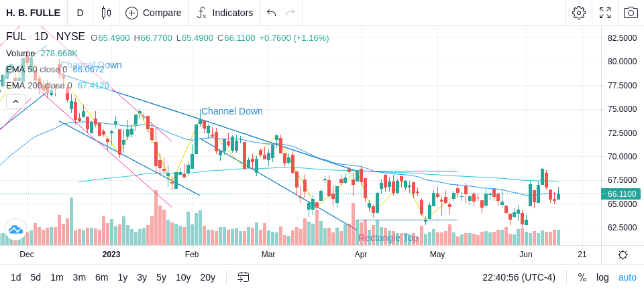The width and height of the screenshot is (644, 290).
Task: Click the Volume 278.668K legend
Action: coord(42,54)
